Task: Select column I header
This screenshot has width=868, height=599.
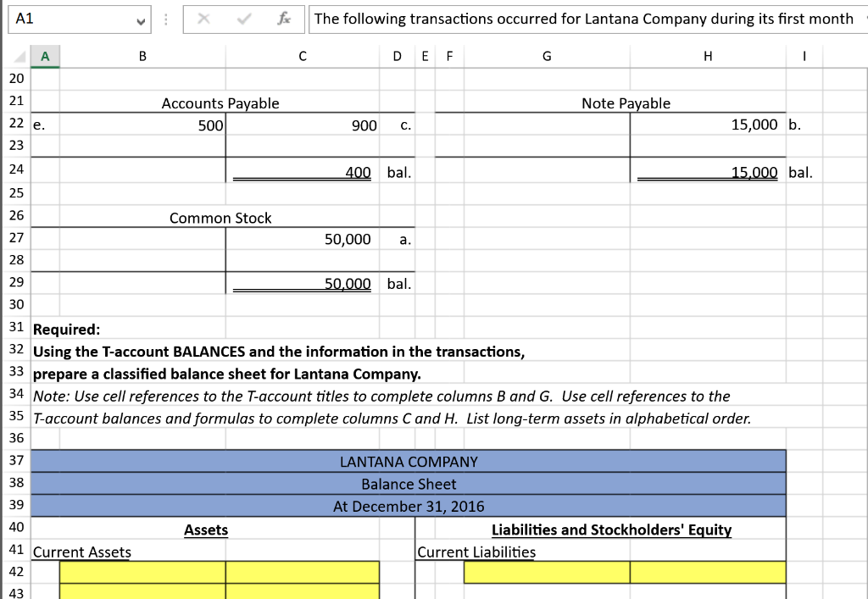Action: tap(804, 57)
